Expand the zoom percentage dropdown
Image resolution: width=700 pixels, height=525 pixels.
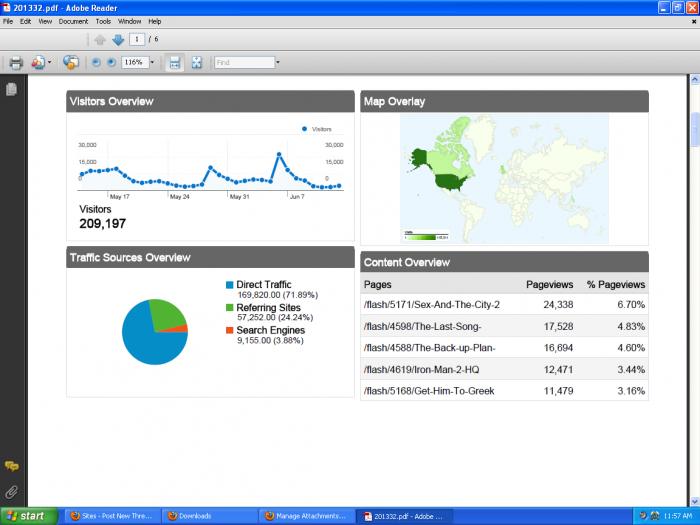152,62
